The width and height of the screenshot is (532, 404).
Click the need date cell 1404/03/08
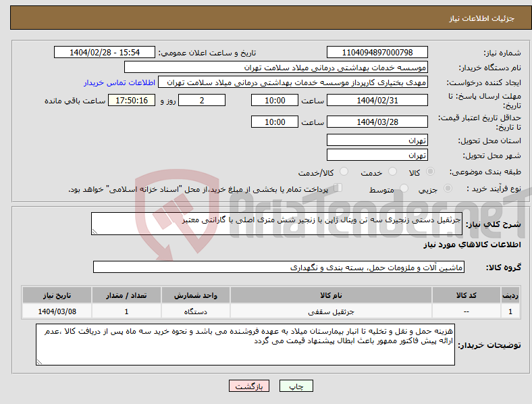(x=57, y=311)
